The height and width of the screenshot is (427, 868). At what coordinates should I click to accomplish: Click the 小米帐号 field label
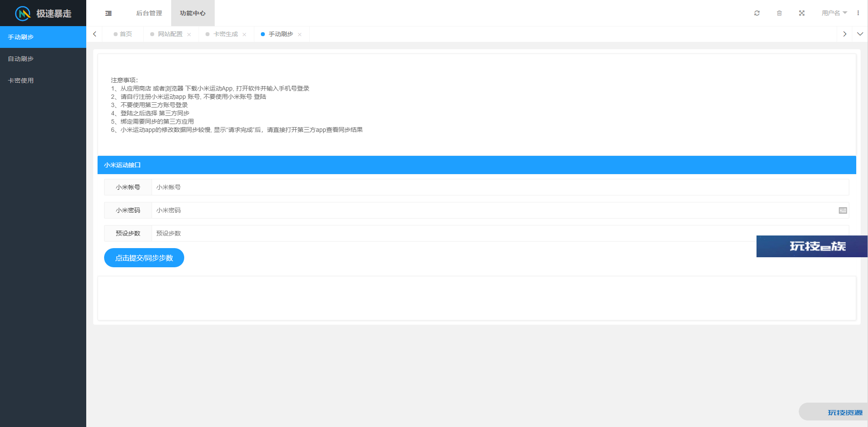tap(128, 187)
